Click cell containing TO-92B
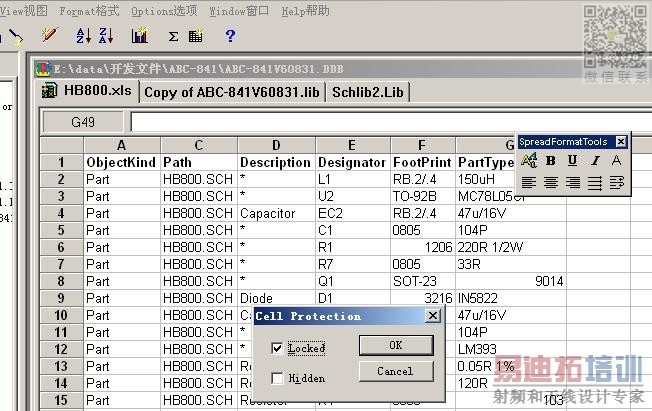 422,196
